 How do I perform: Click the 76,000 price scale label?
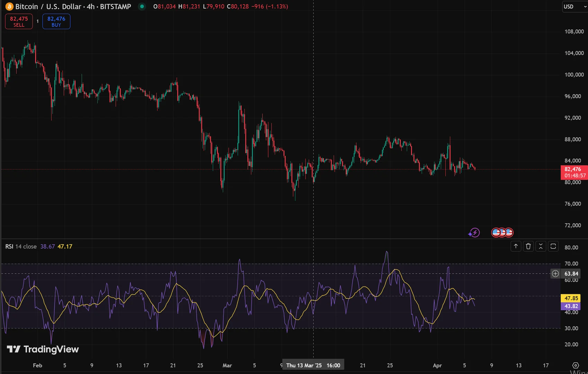(x=573, y=204)
